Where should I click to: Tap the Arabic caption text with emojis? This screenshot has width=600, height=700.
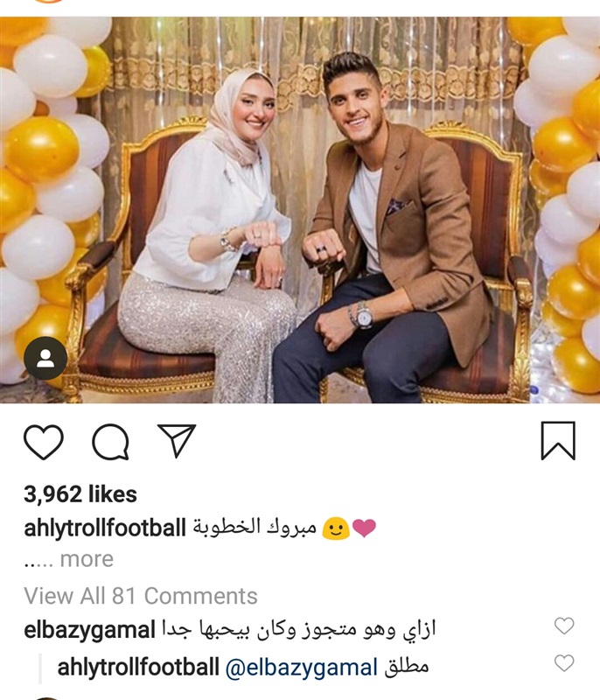[x=284, y=528]
